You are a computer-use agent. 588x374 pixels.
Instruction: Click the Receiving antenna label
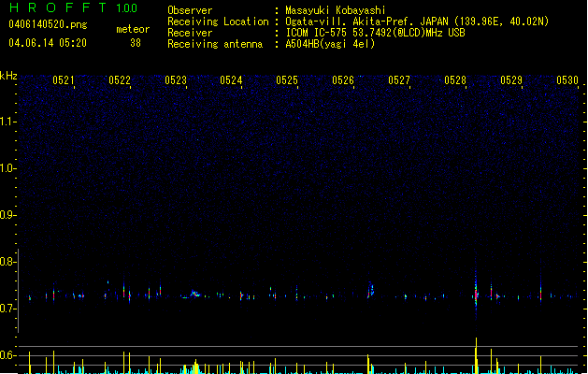(x=215, y=44)
